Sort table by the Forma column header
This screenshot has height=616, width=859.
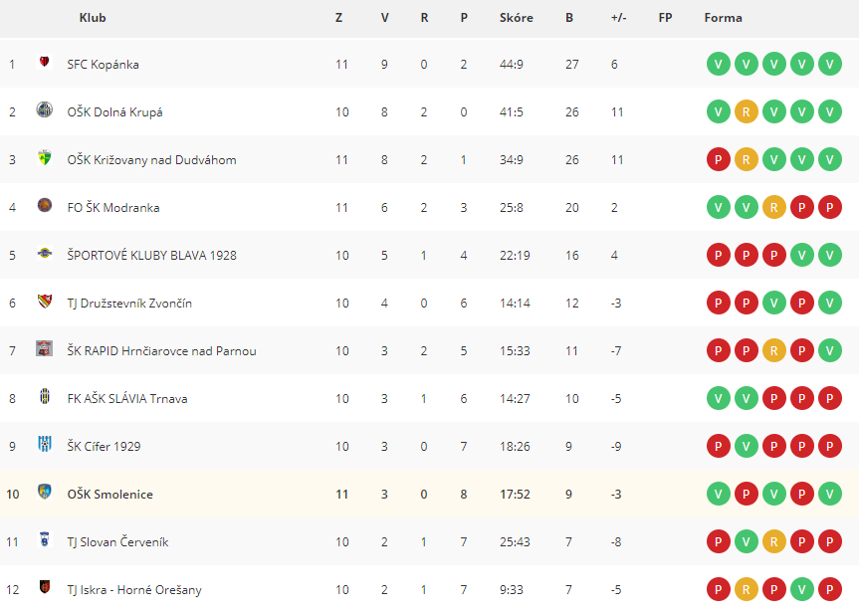coord(724,18)
